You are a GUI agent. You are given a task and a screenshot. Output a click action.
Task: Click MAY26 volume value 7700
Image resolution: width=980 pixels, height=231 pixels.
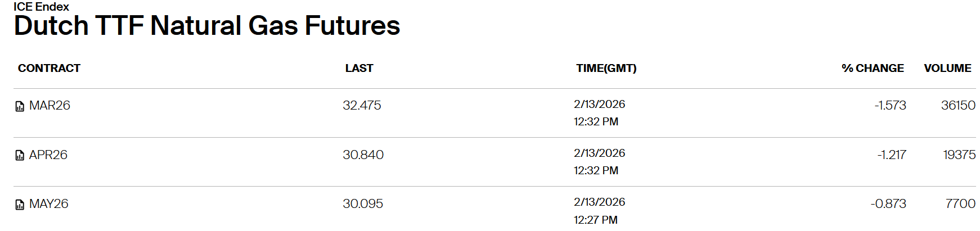[960, 204]
